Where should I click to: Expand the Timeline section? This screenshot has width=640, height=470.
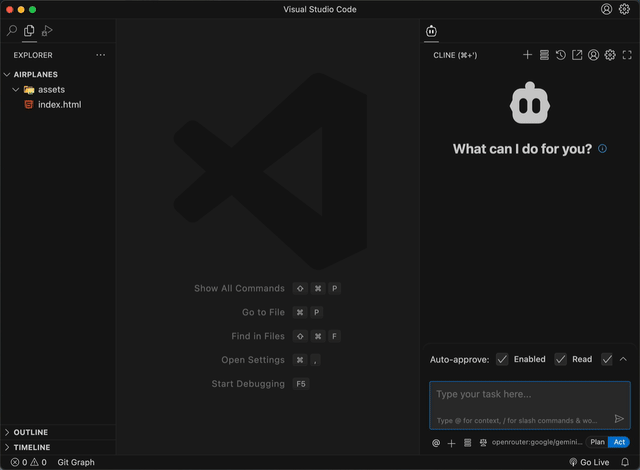tap(30, 447)
